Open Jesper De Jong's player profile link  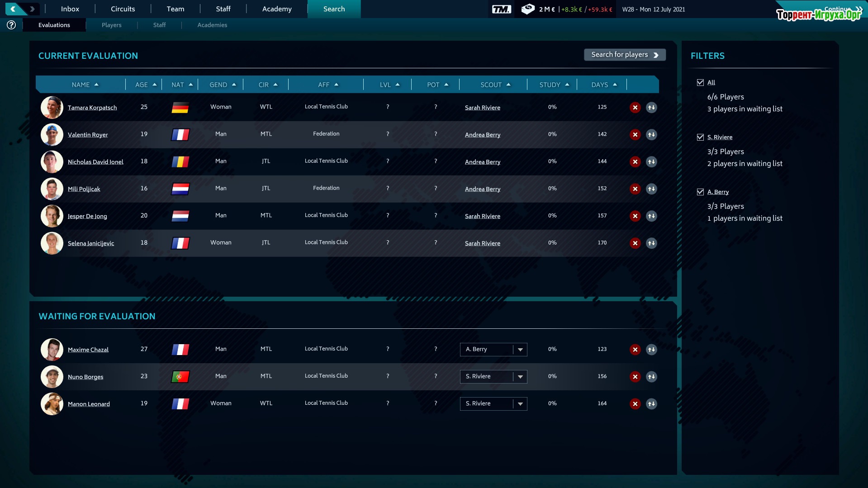click(x=87, y=216)
